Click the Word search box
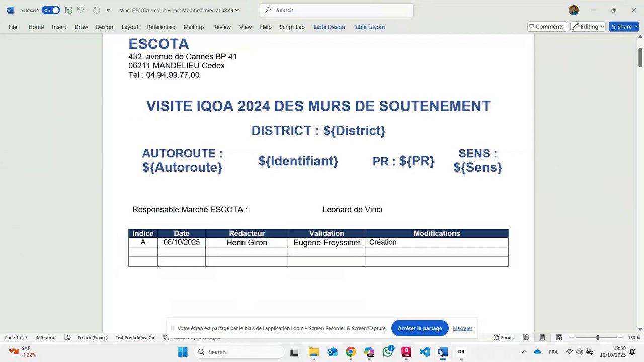 (x=336, y=10)
